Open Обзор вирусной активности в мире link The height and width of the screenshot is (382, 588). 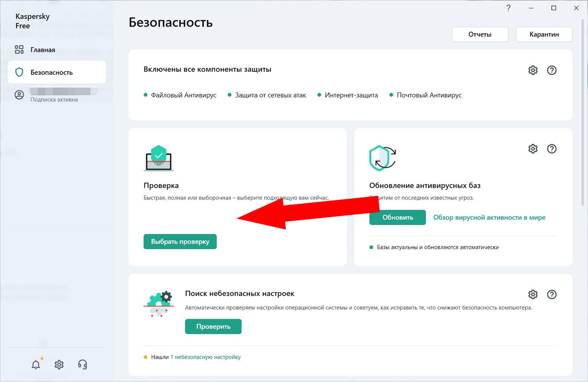(490, 217)
